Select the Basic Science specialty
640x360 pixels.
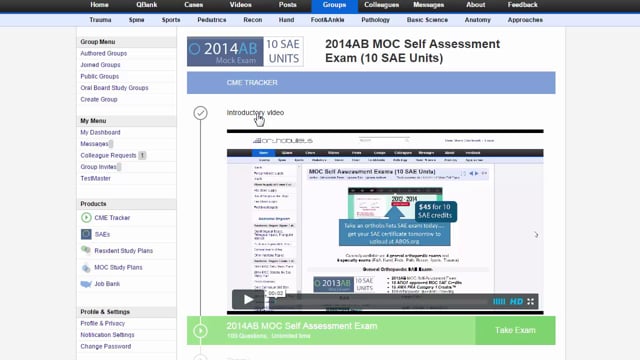click(427, 20)
